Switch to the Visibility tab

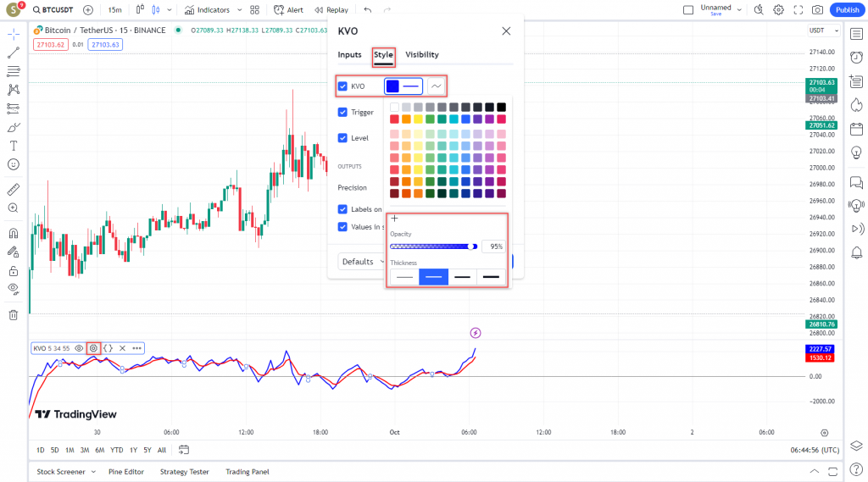pos(422,55)
